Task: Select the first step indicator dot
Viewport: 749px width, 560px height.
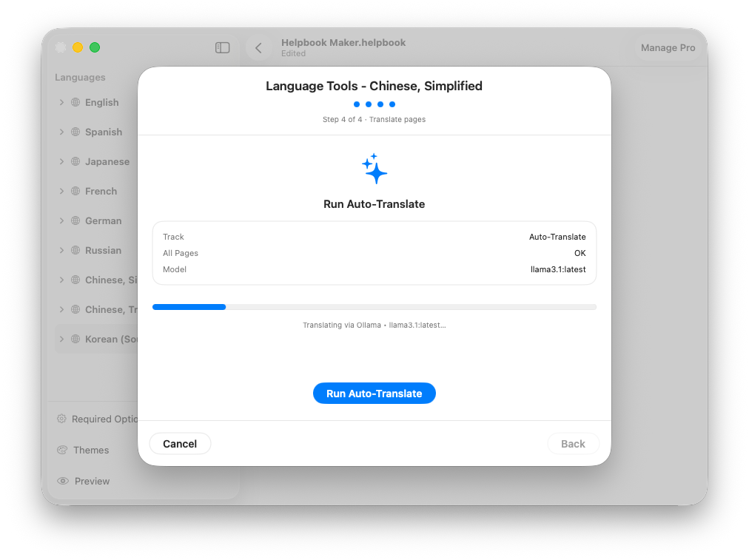Action: (x=357, y=104)
